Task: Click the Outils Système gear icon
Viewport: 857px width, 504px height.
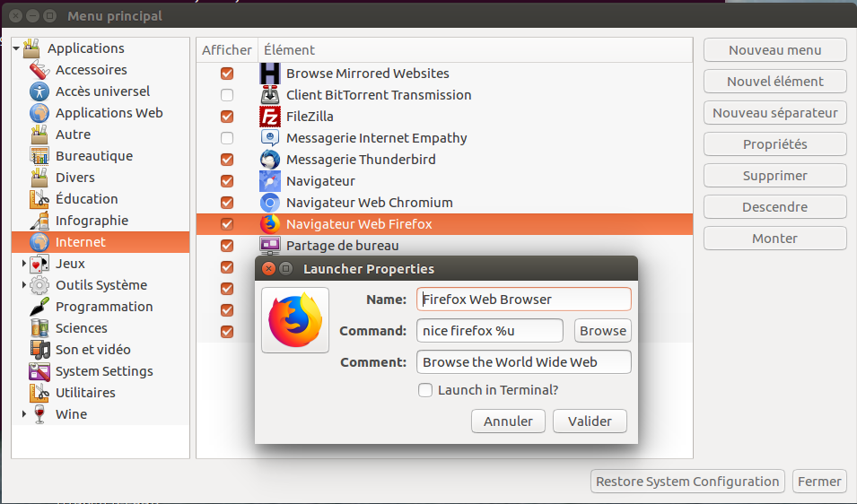Action: click(x=39, y=285)
